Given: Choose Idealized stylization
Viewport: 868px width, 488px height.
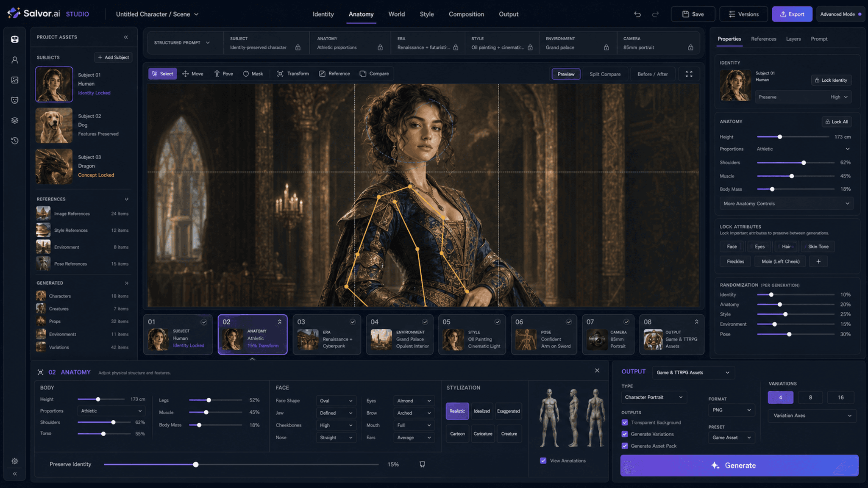Looking at the screenshot, I should coord(482,411).
